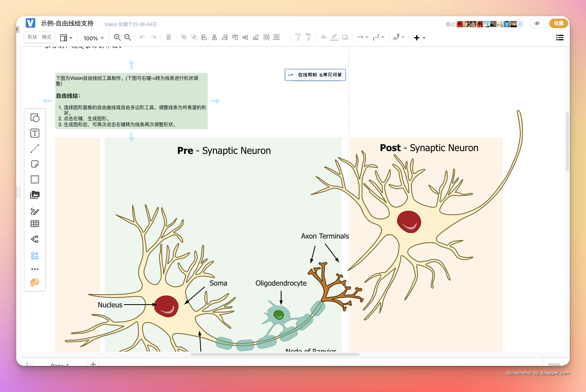The image size is (586, 392).
Task: Click the zoom in magnifier icon
Action: tap(117, 37)
